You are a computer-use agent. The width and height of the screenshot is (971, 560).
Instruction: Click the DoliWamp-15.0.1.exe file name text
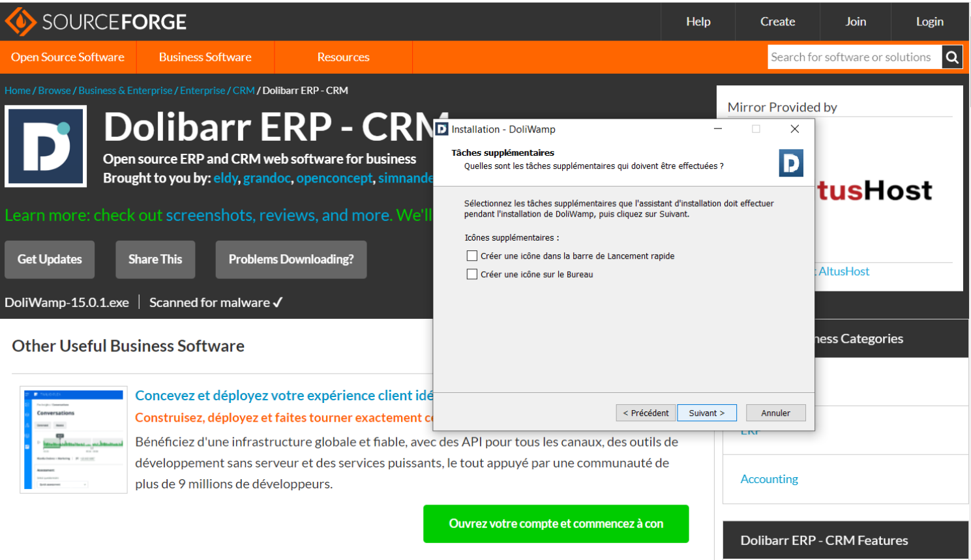pos(67,302)
